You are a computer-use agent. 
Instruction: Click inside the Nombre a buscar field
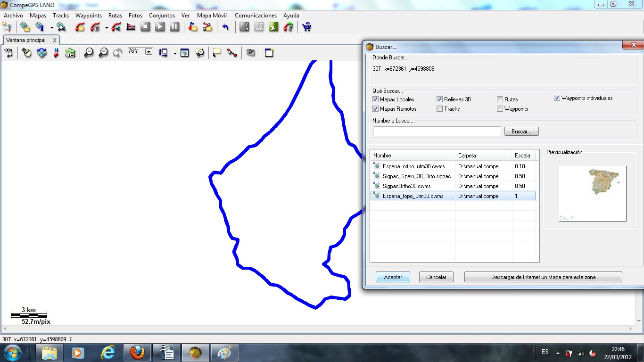pos(437,132)
